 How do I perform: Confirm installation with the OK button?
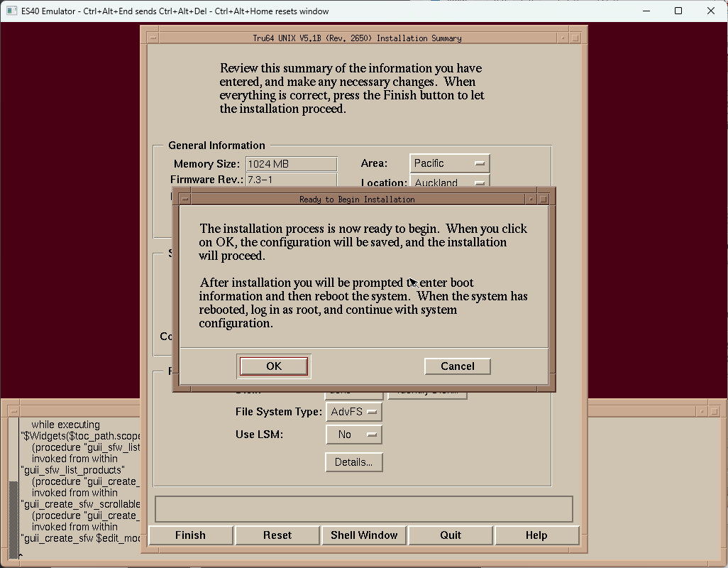(x=273, y=366)
